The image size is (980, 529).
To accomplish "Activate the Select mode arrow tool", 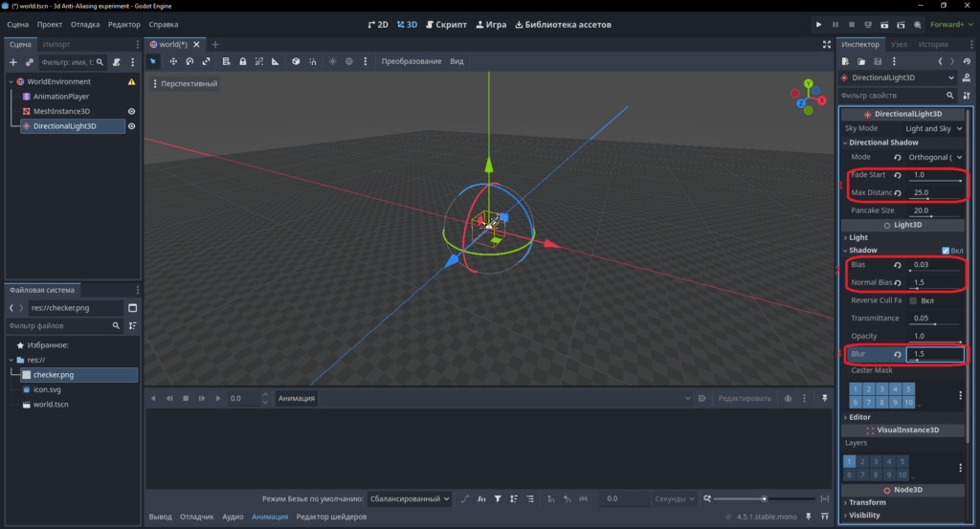I will click(153, 61).
